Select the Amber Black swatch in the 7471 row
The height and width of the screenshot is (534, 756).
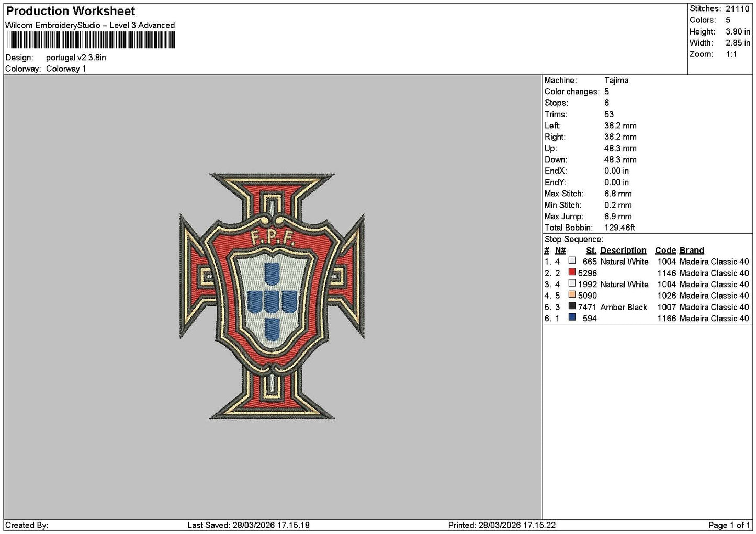point(572,306)
